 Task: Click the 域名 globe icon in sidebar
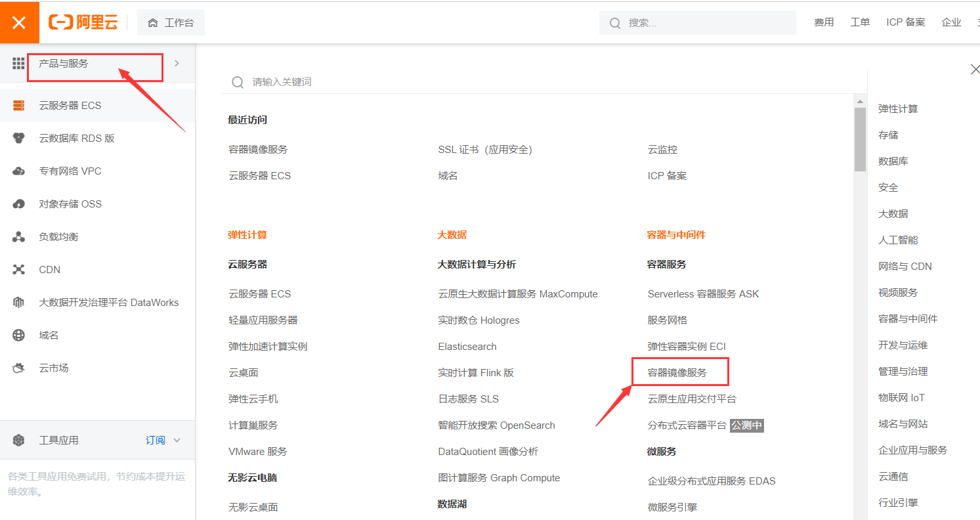coord(18,336)
